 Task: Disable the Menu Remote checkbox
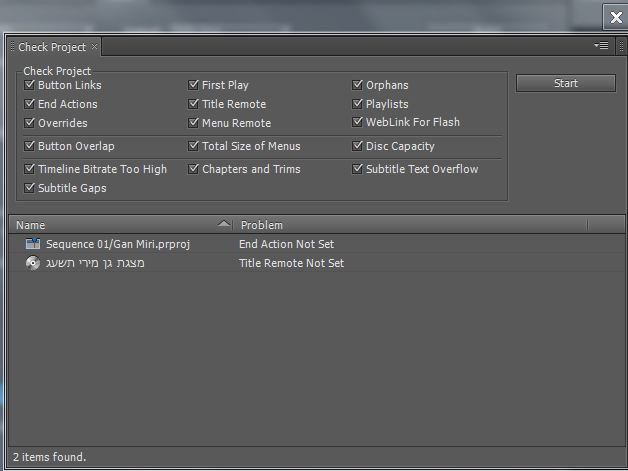pos(193,123)
